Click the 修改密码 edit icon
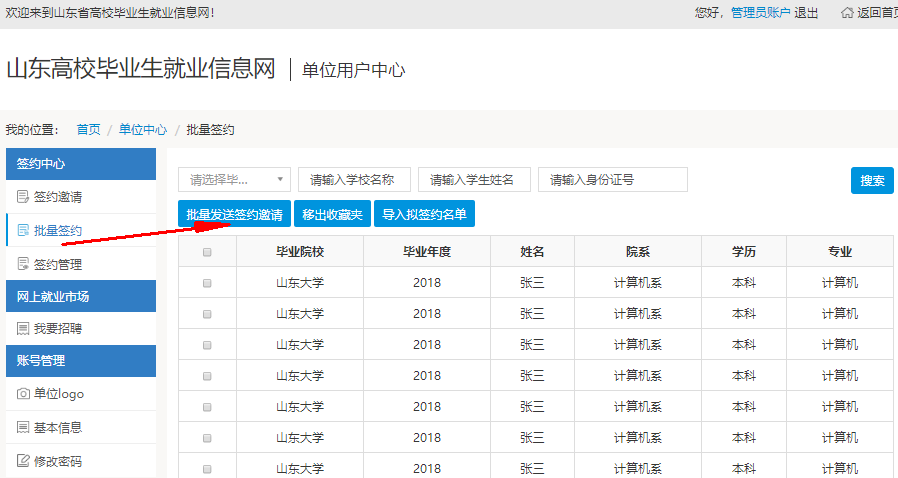The height and width of the screenshot is (478, 898). coord(23,461)
